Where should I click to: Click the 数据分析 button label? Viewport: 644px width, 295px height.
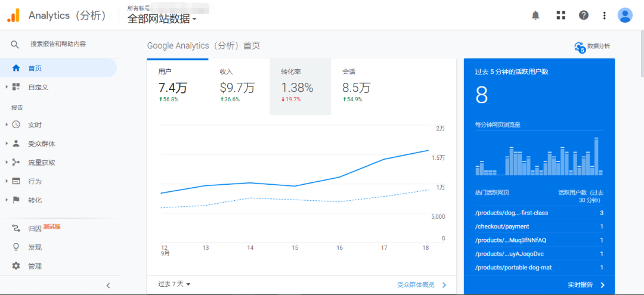click(x=599, y=46)
